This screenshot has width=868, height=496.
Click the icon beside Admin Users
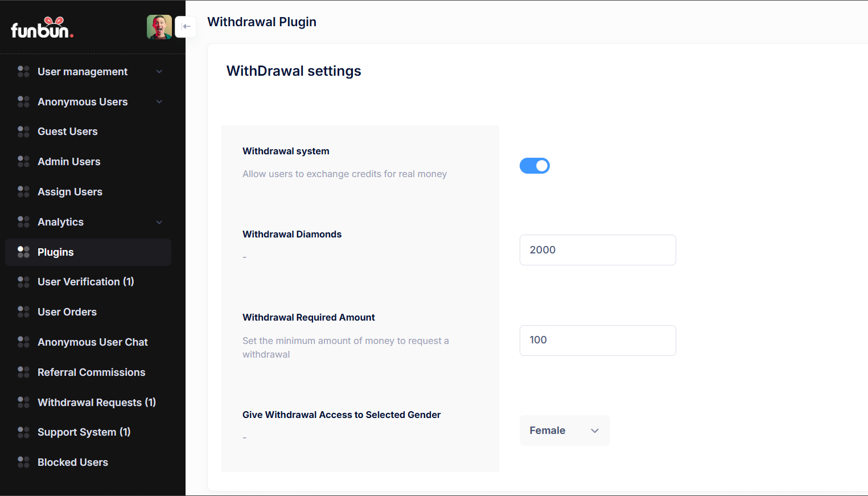tap(23, 162)
